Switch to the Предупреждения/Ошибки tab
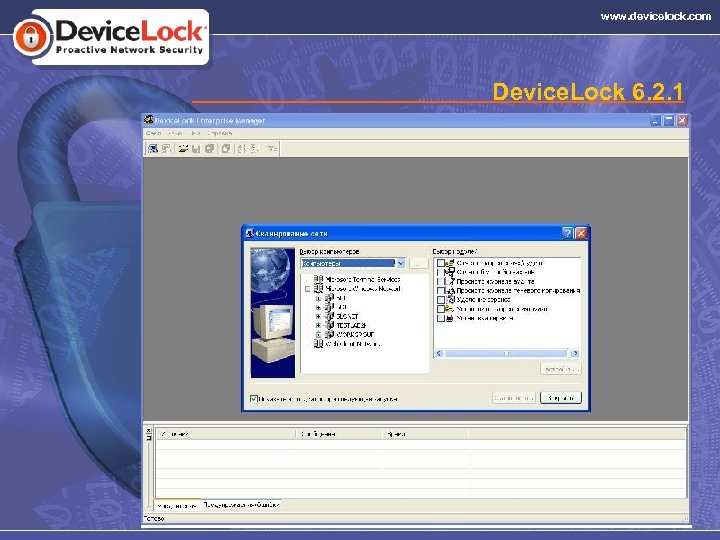 pyautogui.click(x=242, y=505)
